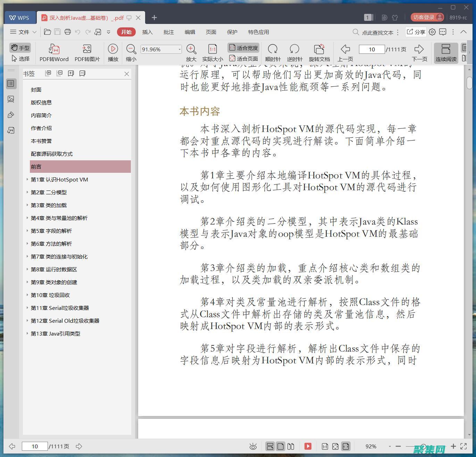Open the 插入 menu tab

[147, 32]
